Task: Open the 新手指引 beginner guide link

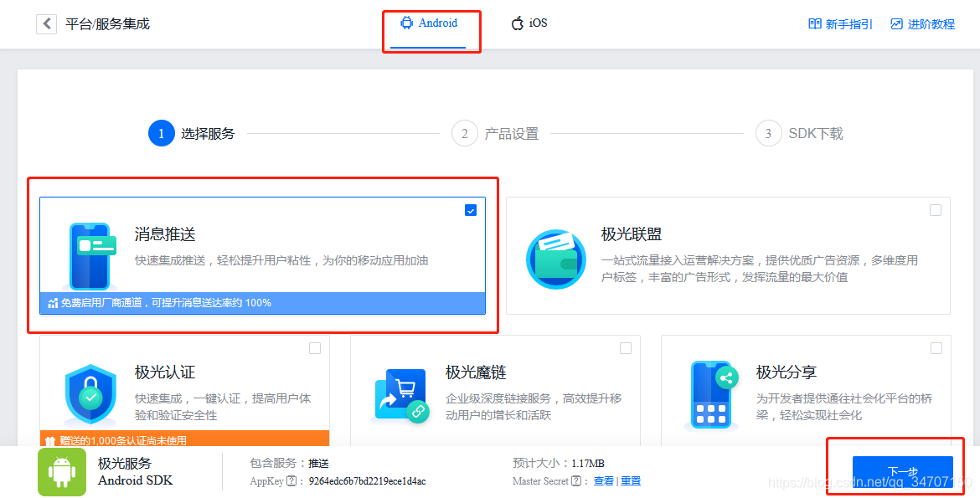Action: (x=848, y=24)
